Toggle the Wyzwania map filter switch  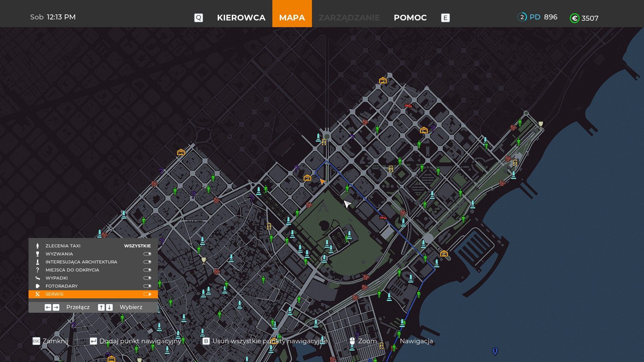point(147,254)
